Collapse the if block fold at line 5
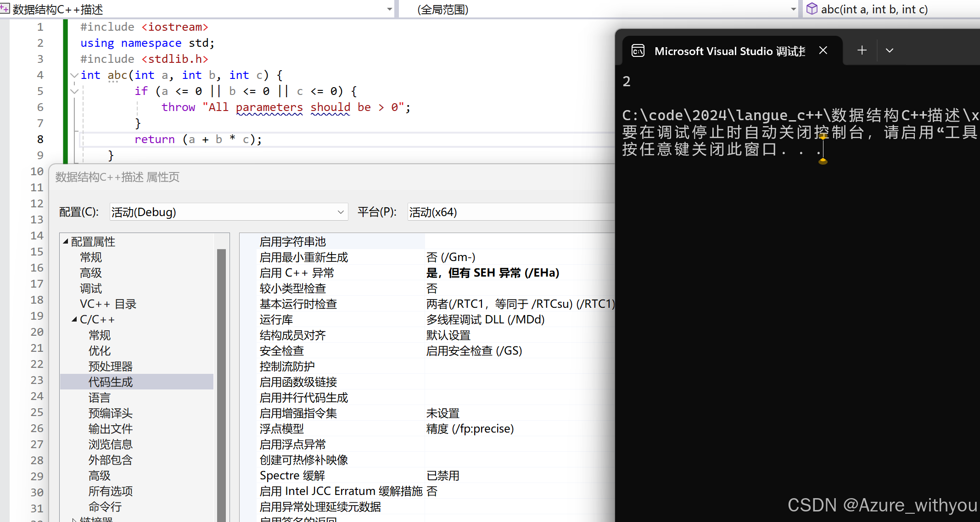 point(74,91)
